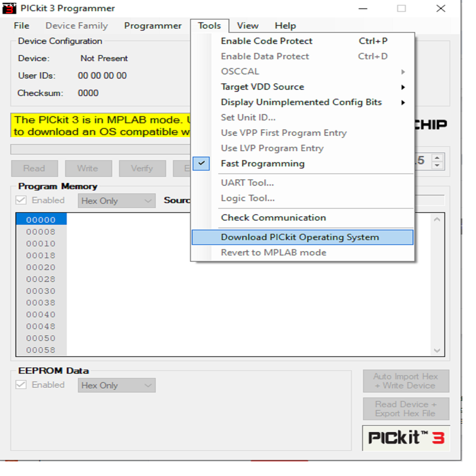
Task: Increase VDD value with up stepper arrow
Action: pos(436,157)
